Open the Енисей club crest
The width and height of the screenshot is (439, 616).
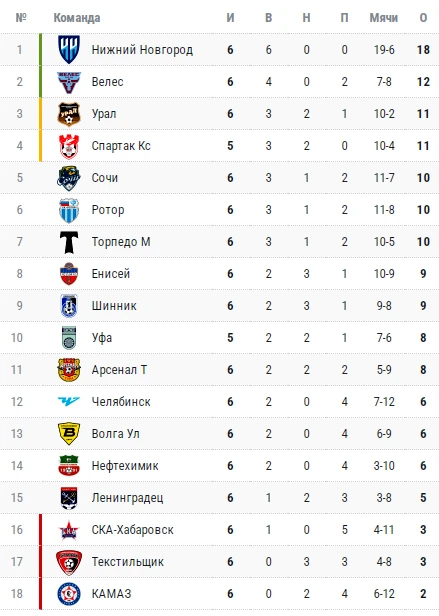tap(69, 274)
